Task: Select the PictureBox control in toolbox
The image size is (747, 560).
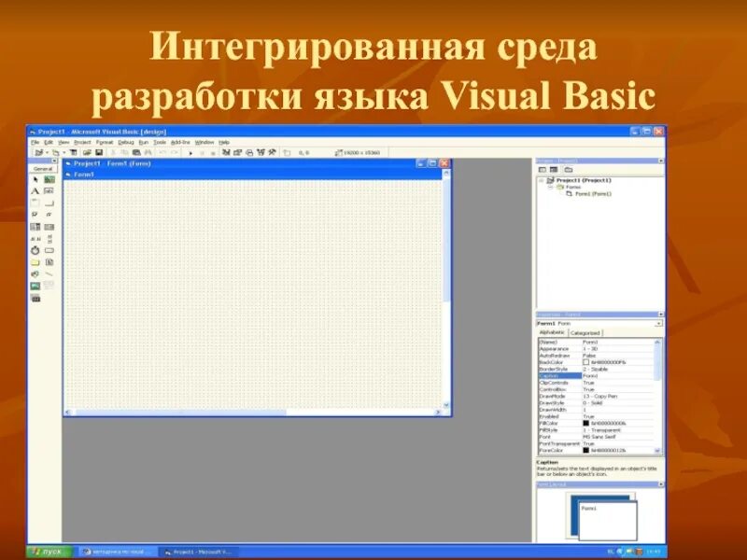Action: tap(49, 179)
